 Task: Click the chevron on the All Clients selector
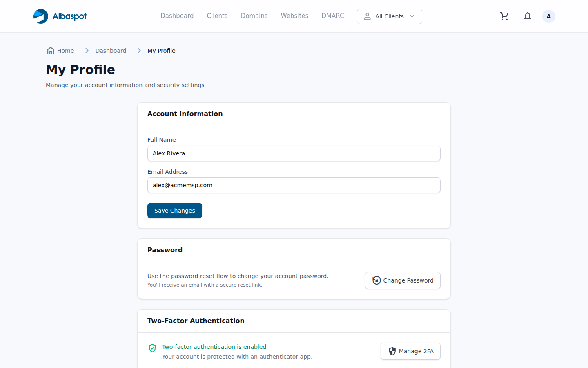412,16
